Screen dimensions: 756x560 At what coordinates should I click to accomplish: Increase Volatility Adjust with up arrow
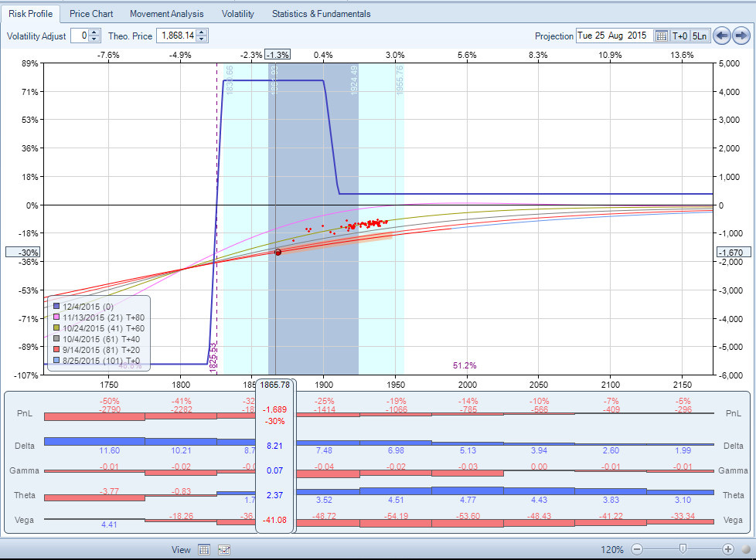point(94,32)
